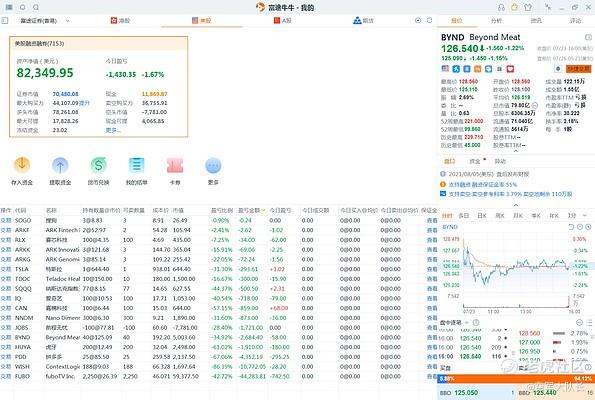Image resolution: width=595 pixels, height=400 pixels.
Task: Open the chart period more dropdown arrow
Action: [584, 216]
